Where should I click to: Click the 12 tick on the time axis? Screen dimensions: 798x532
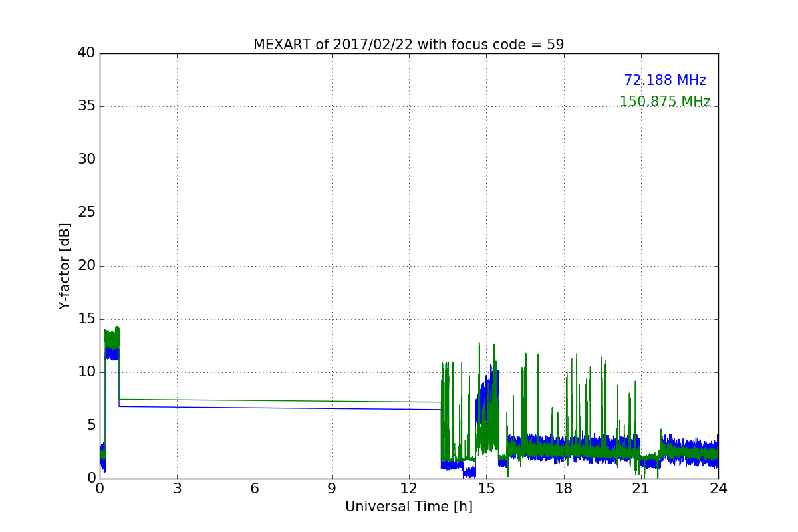(408, 489)
